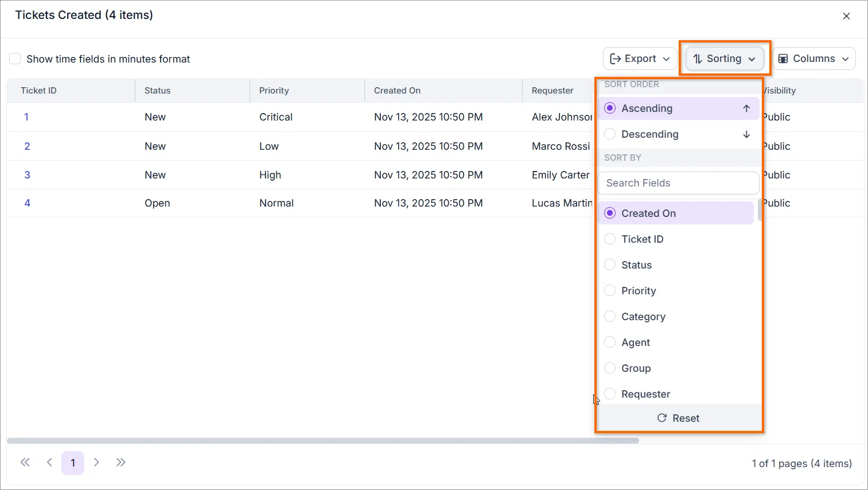Sort by Created On
Image resolution: width=868 pixels, height=490 pixels.
click(x=675, y=213)
